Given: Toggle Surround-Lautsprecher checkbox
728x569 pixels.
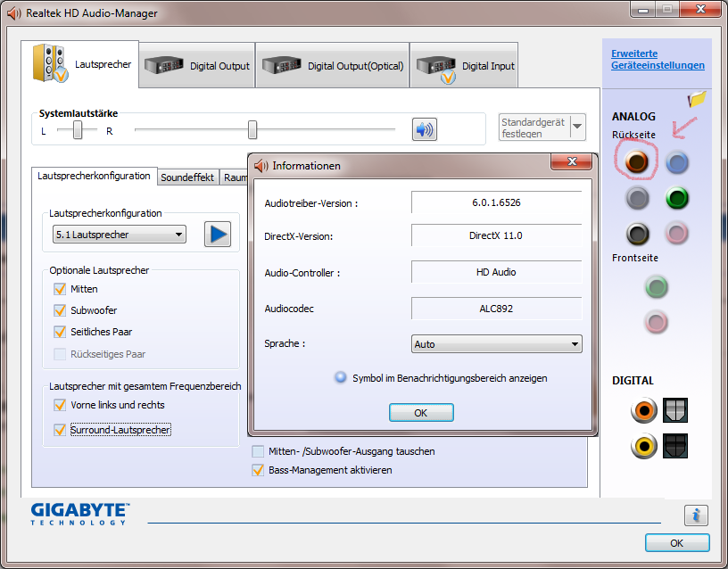Looking at the screenshot, I should point(60,430).
